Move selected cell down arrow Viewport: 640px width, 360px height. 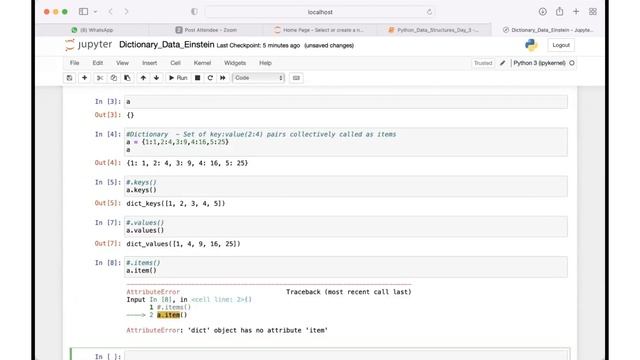coord(156,78)
